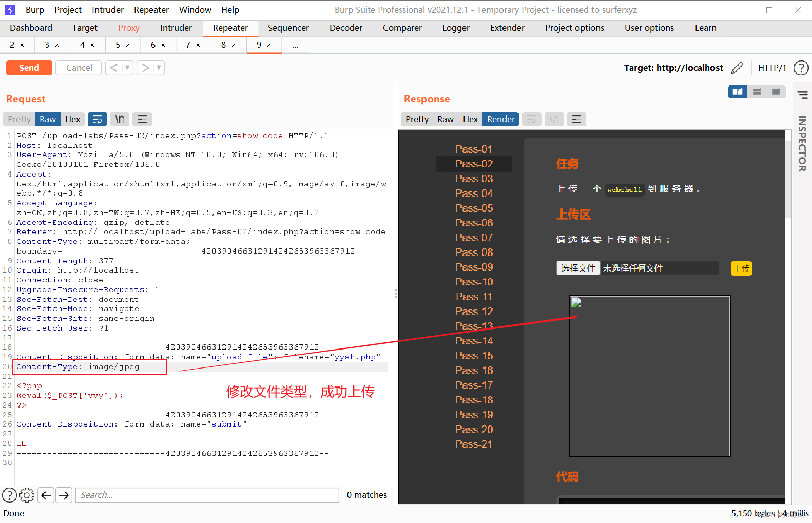Click the Burp Suite logo icon
The height and width of the screenshot is (523, 812).
(x=10, y=10)
